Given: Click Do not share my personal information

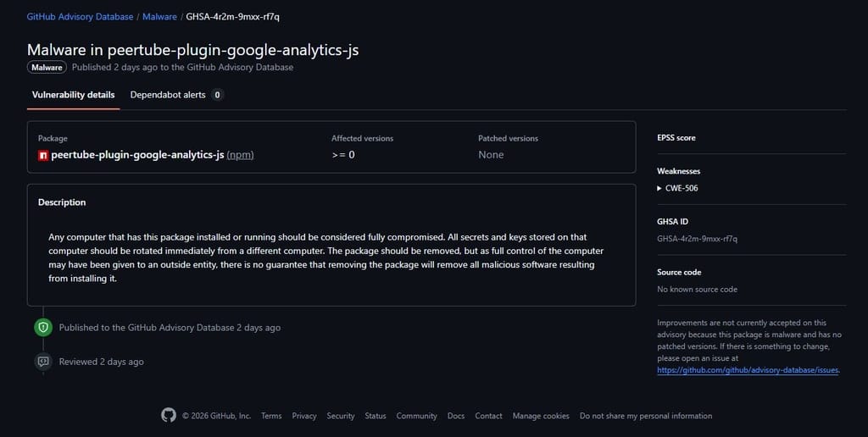Looking at the screenshot, I should (x=646, y=416).
